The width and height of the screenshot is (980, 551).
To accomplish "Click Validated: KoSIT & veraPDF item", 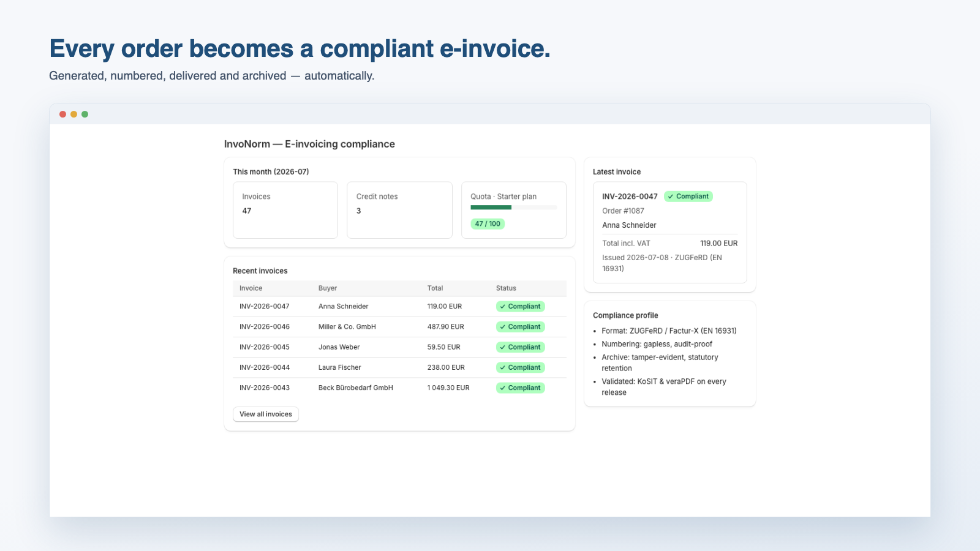I will click(664, 387).
